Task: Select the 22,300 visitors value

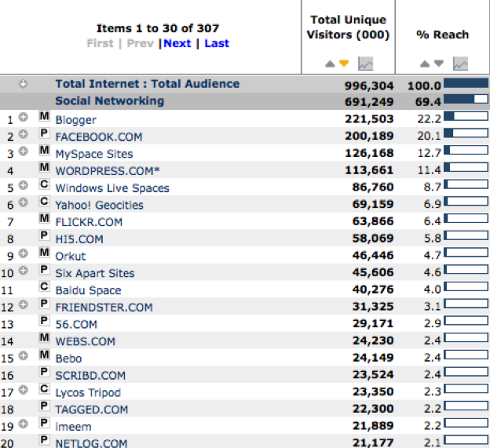Action: click(x=373, y=408)
